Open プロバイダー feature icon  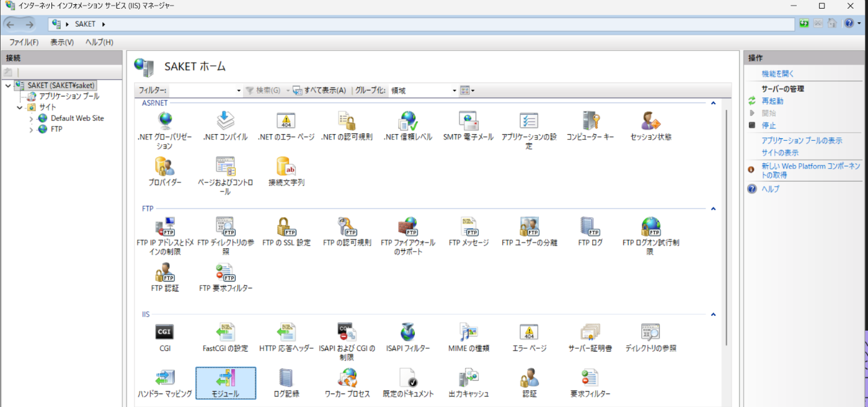pos(164,172)
